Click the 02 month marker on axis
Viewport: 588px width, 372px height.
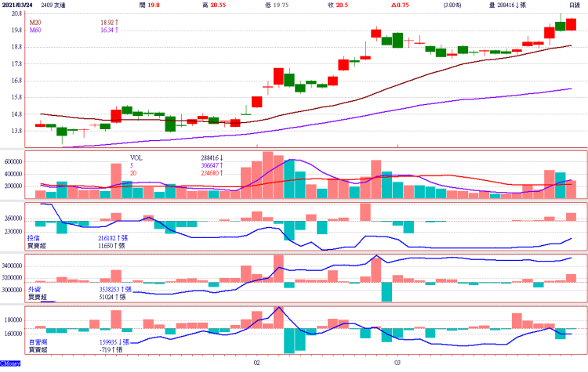[x=256, y=363]
